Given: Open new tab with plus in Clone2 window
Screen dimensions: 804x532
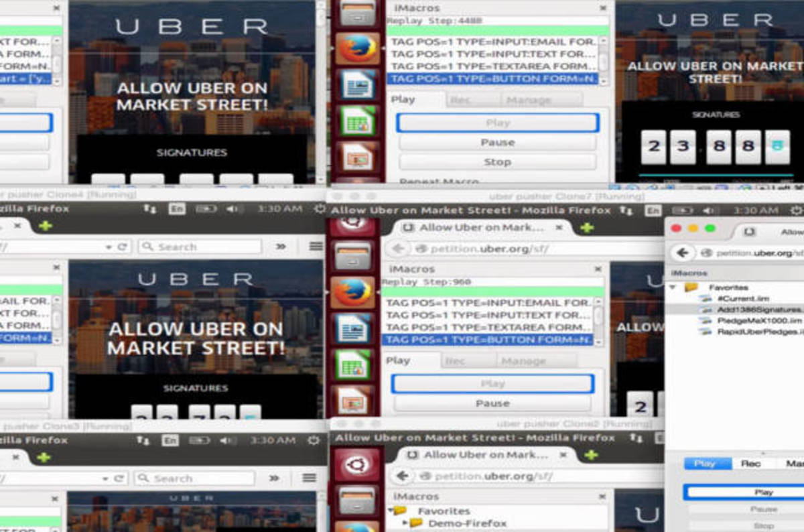Looking at the screenshot, I should 591,455.
